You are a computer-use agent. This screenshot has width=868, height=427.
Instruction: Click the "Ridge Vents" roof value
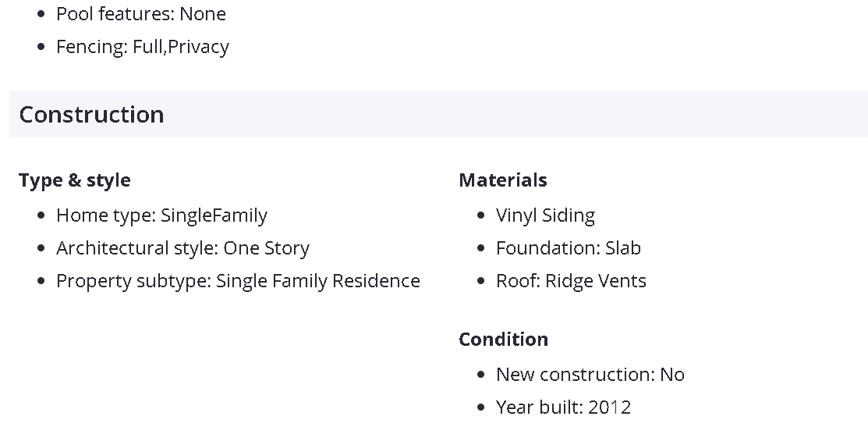pyautogui.click(x=596, y=281)
